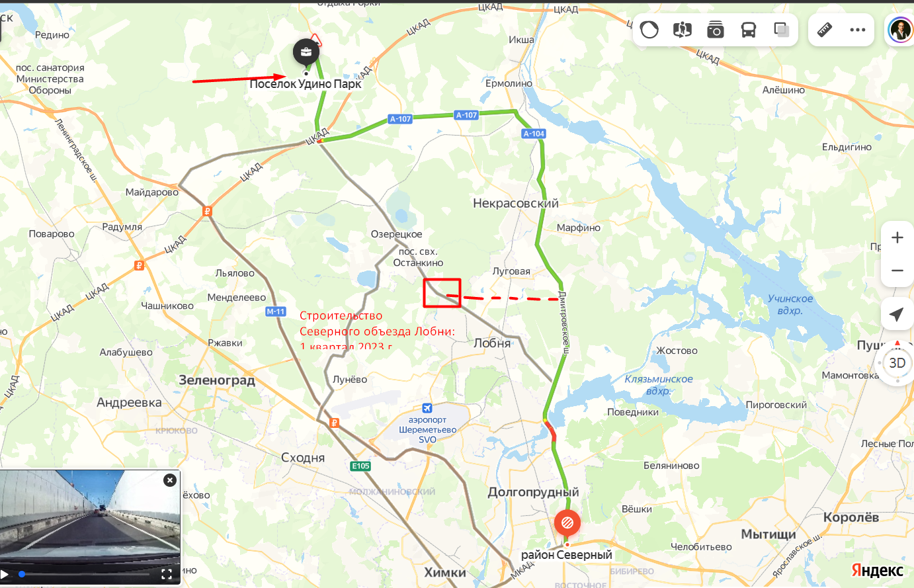Click the Шереметьево airport icon
Screen dimensions: 914x588
click(427, 408)
